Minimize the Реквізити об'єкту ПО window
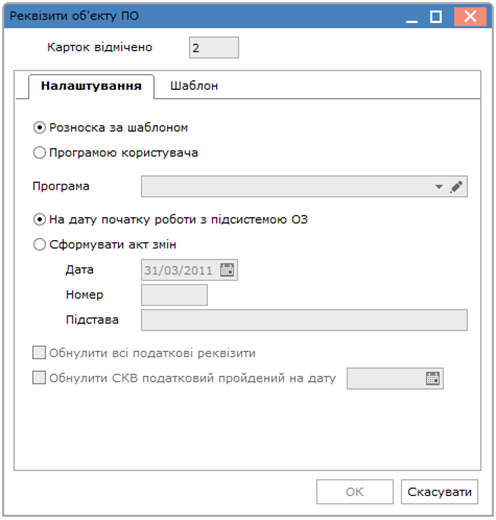Viewport: 496px width, 520px height. point(412,17)
